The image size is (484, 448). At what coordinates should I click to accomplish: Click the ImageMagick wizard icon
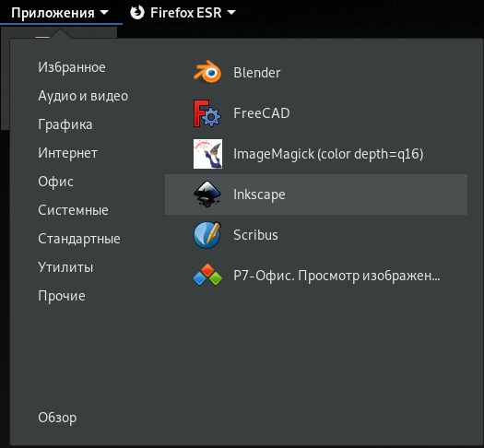[x=207, y=154]
